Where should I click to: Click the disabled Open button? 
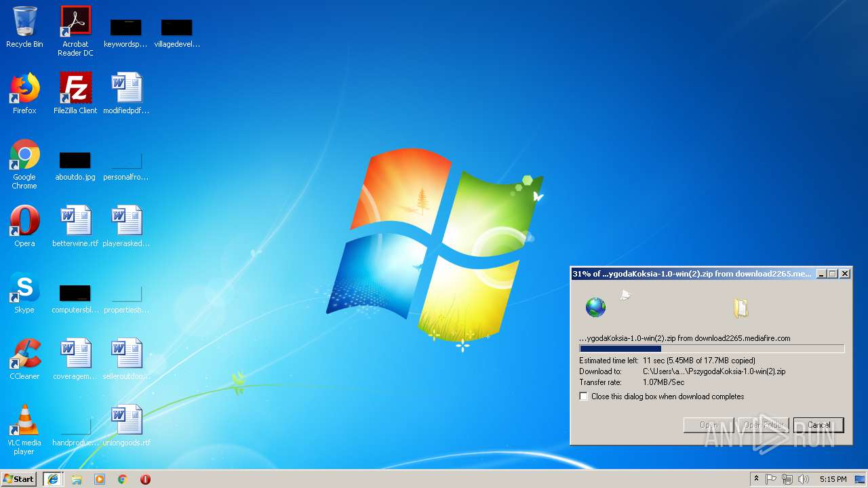pos(709,425)
